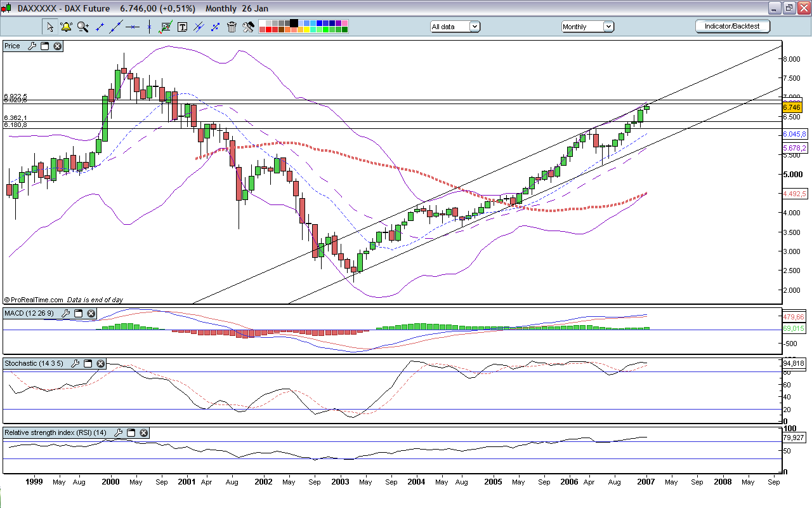Close the RSI (14) indicator panel
812x508 pixels.
pyautogui.click(x=143, y=432)
